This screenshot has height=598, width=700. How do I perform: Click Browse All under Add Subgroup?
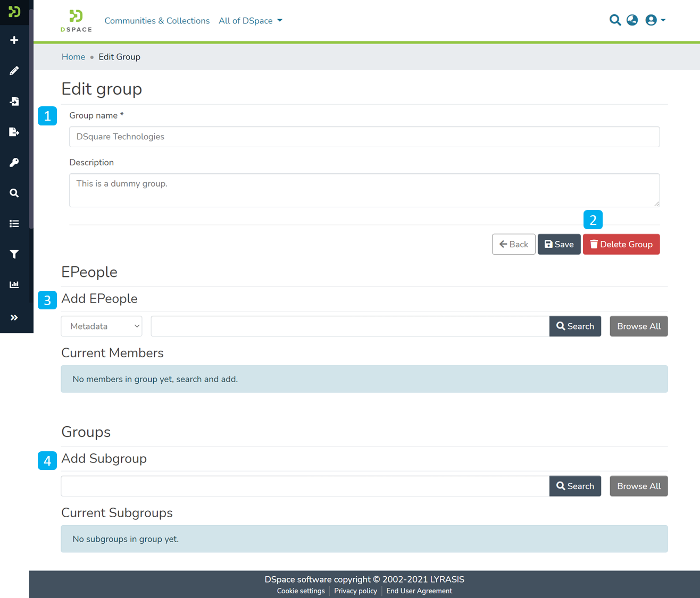tap(638, 486)
